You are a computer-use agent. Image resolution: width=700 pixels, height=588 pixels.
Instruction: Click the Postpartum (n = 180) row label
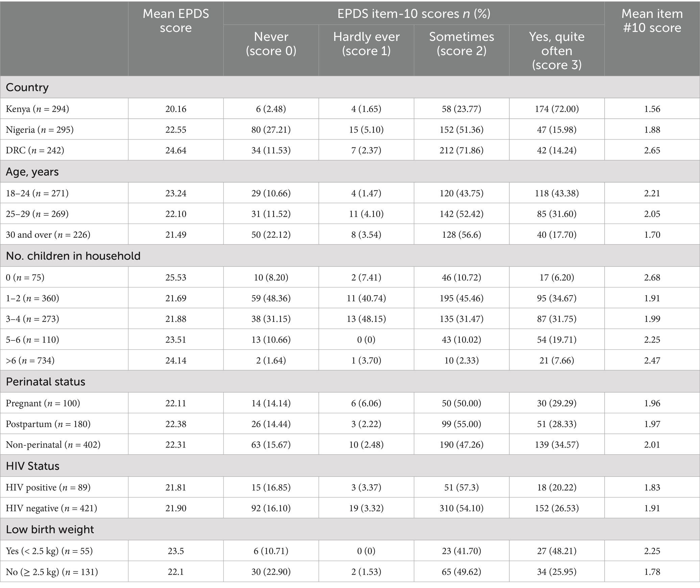pos(48,424)
